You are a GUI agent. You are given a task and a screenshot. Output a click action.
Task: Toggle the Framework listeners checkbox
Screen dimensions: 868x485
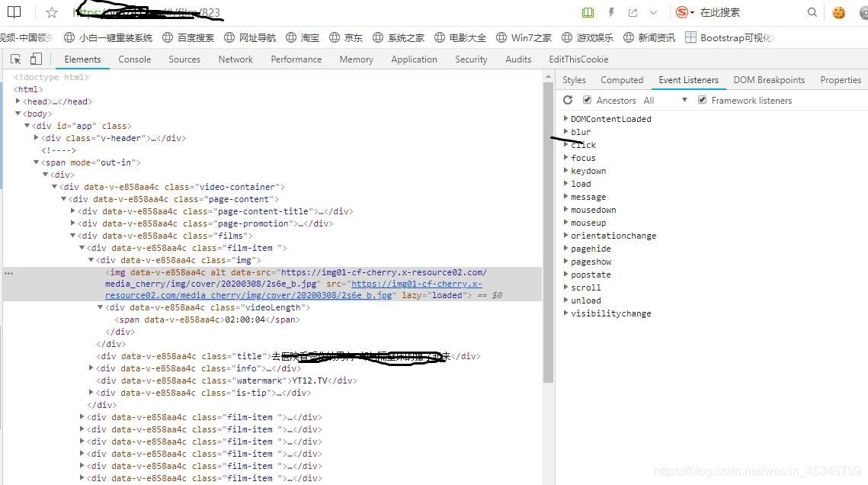tap(702, 100)
